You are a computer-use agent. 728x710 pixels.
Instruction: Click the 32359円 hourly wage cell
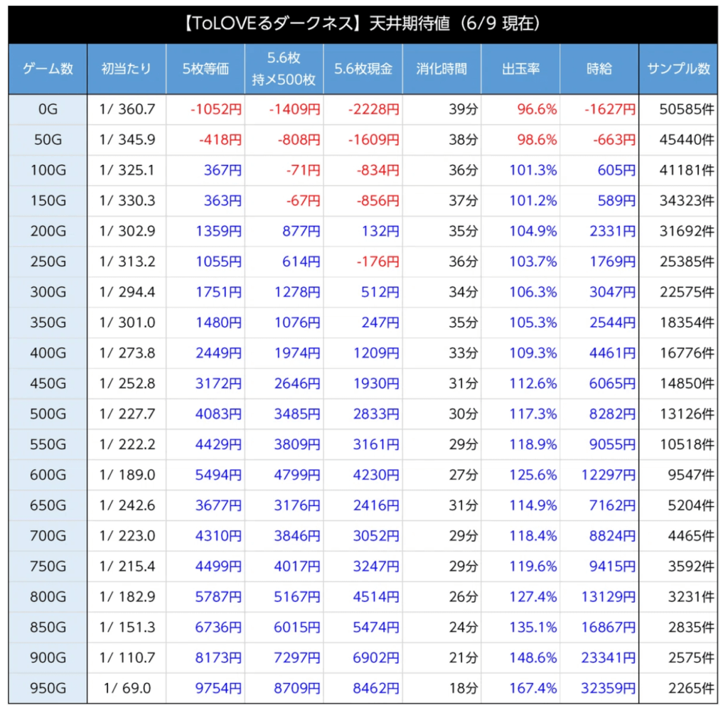point(599,688)
